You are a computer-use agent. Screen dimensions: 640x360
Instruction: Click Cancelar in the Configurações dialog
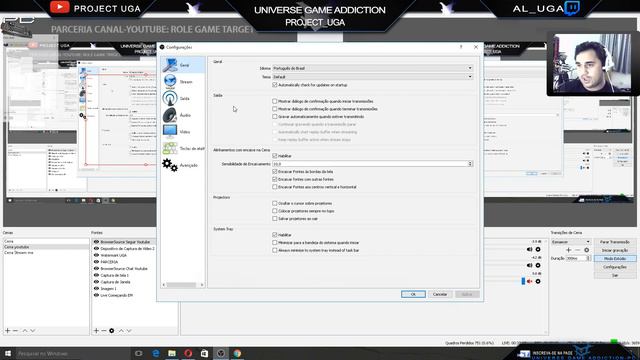click(x=440, y=294)
